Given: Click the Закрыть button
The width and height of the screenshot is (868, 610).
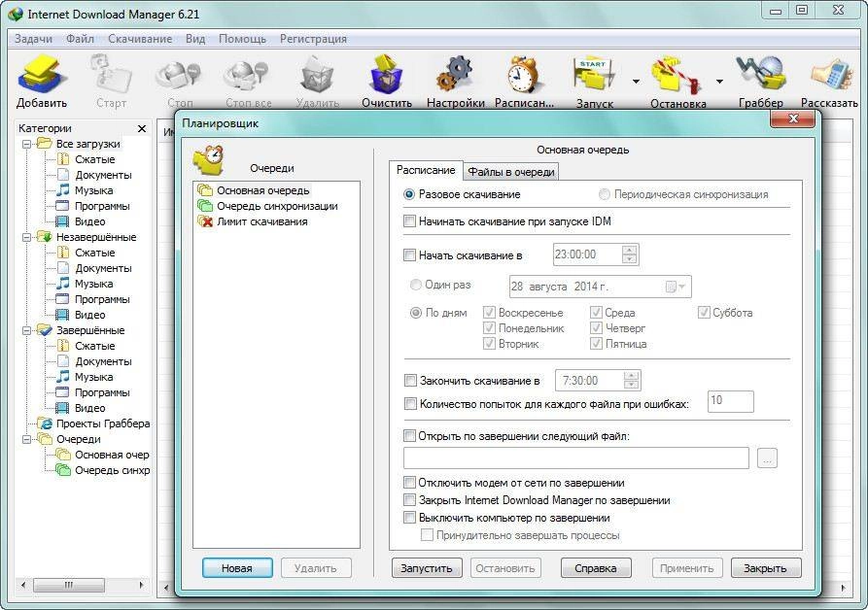Looking at the screenshot, I should click(765, 568).
